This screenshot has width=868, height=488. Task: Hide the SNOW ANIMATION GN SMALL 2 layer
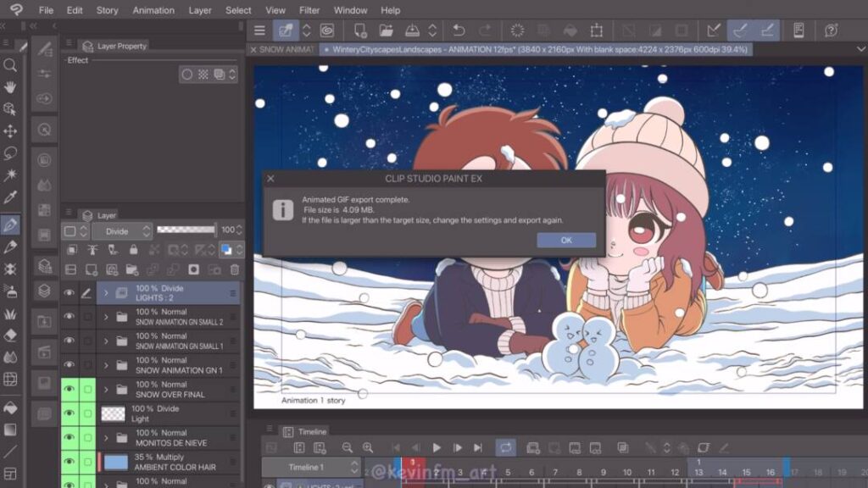tap(70, 317)
